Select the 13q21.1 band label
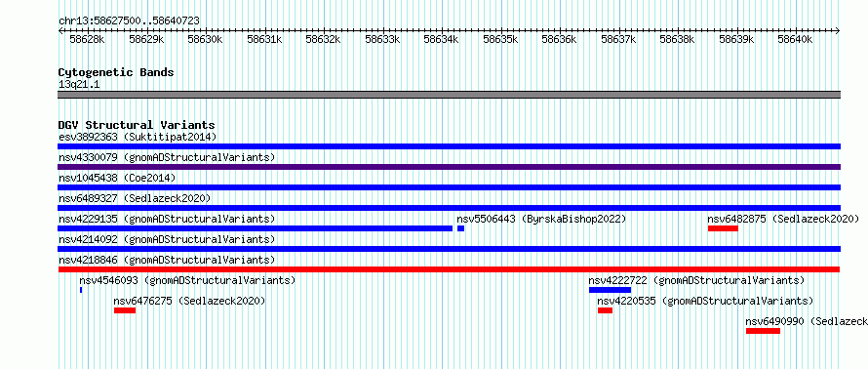The height and width of the screenshot is (369, 868). (79, 84)
